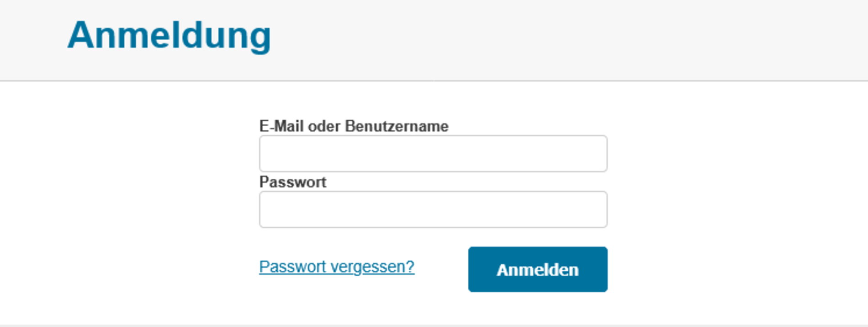This screenshot has width=868, height=327.
Task: Click the blue Anmeldung title text
Action: [169, 35]
